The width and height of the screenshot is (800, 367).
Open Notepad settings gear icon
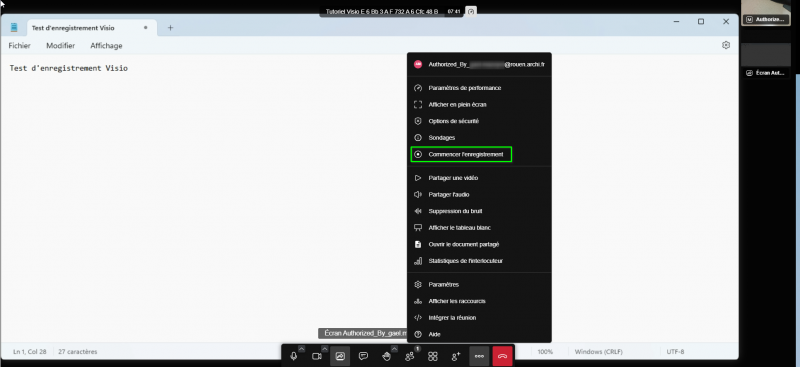(726, 45)
